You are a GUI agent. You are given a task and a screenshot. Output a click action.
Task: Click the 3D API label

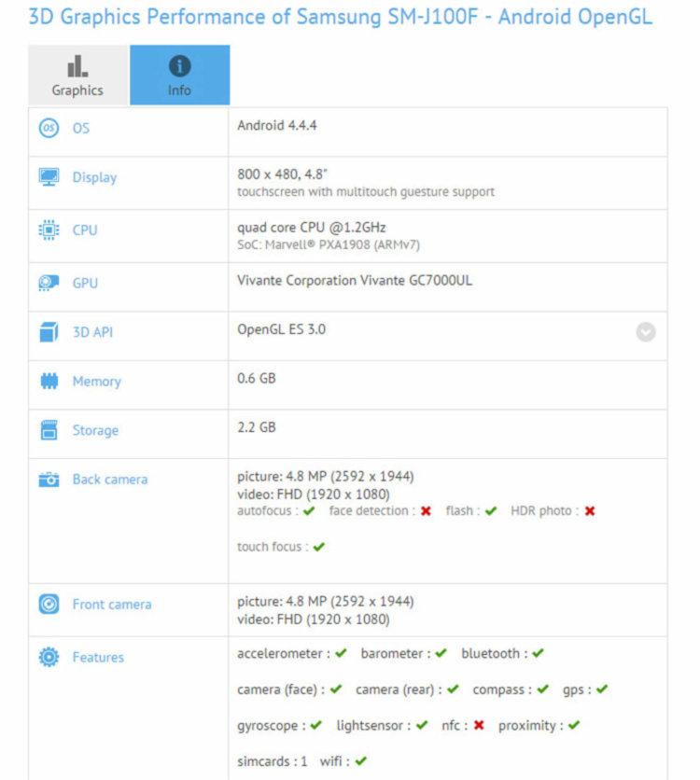[92, 332]
